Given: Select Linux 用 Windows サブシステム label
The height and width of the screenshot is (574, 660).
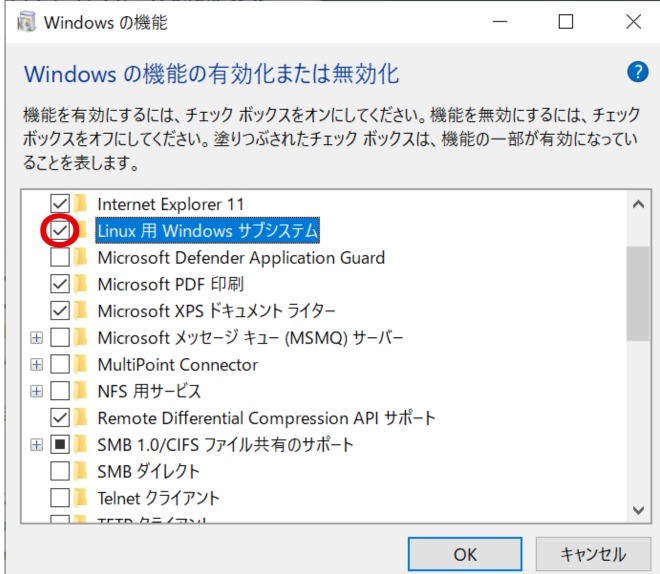Looking at the screenshot, I should (208, 231).
